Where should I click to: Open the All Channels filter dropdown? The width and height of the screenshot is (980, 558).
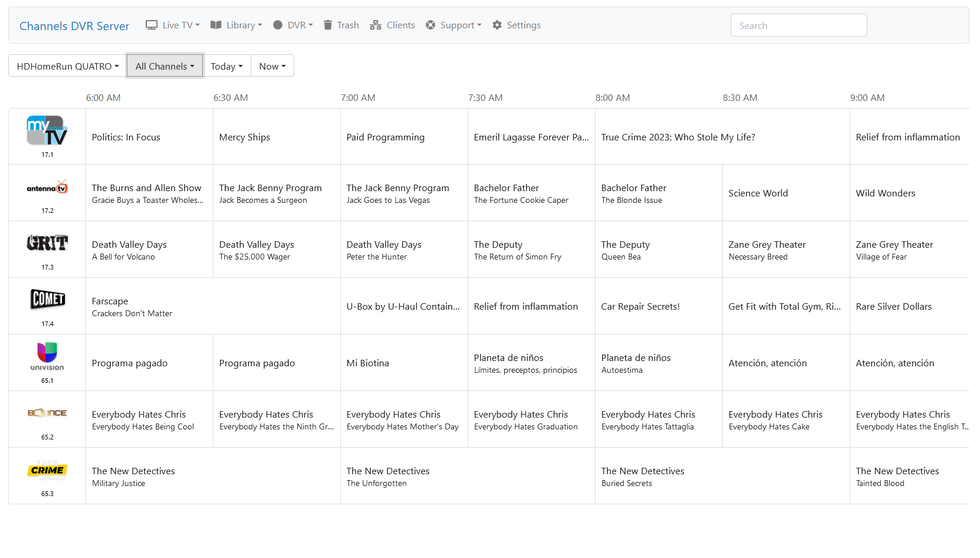tap(165, 66)
